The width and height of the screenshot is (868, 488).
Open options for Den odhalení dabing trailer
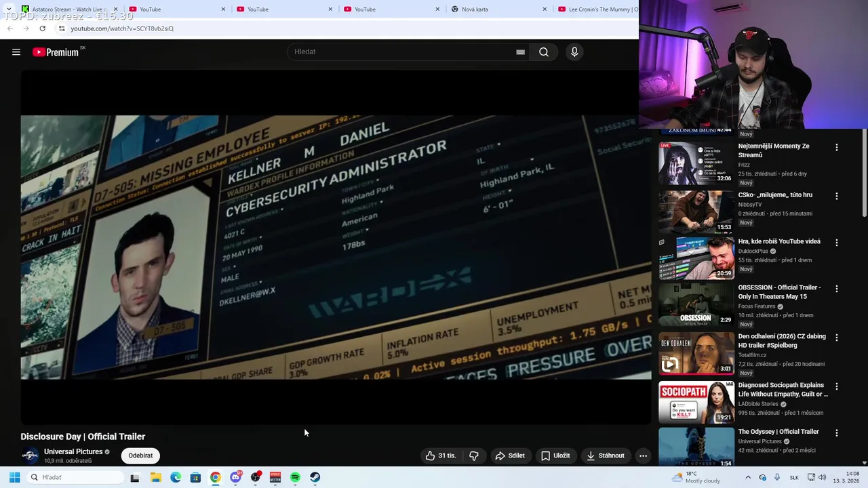[x=837, y=337]
